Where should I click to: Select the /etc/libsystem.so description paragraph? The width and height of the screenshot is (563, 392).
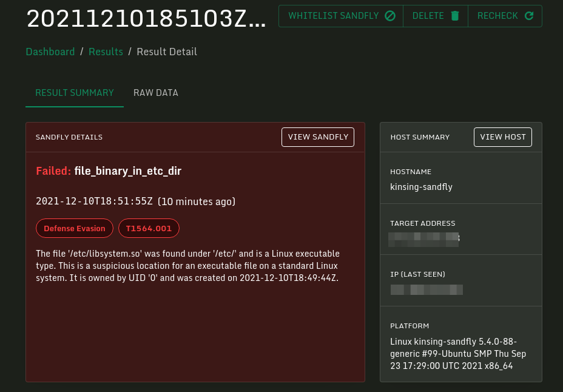pos(187,266)
